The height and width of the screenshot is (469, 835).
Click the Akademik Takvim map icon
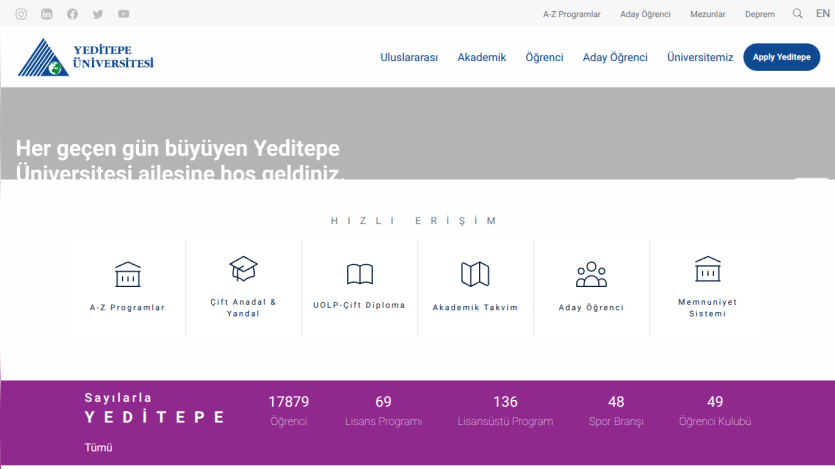pyautogui.click(x=475, y=274)
